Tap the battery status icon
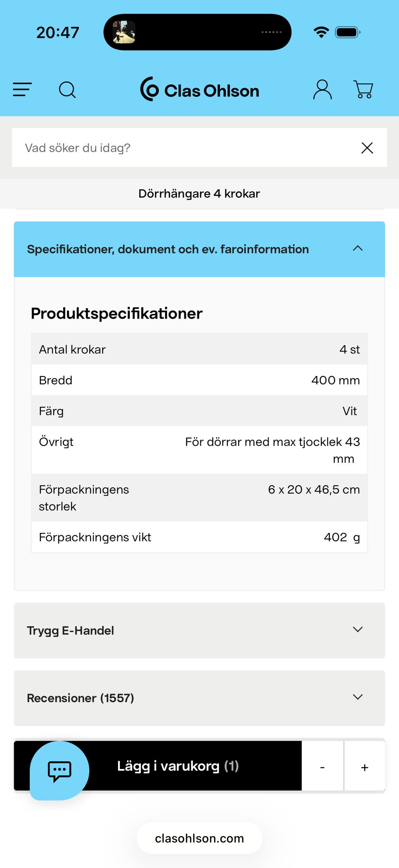Screen dimensions: 399x868 click(x=347, y=32)
